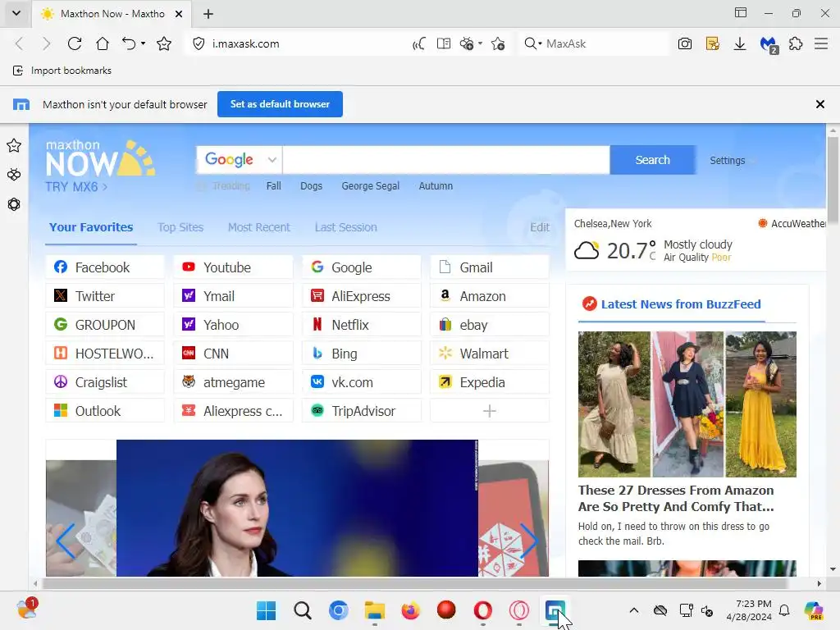
Task: Show previous carousel slide with left arrow
Action: pos(66,541)
